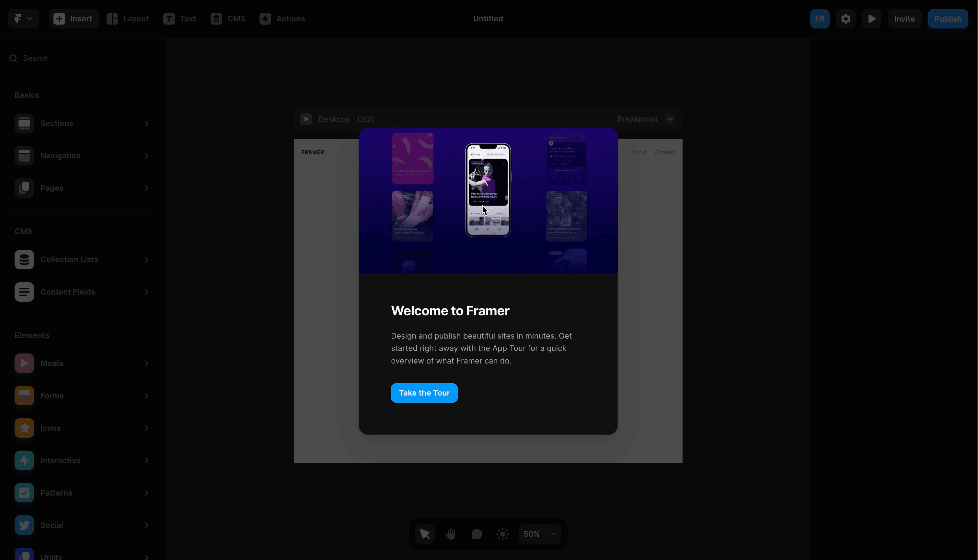Click the Publish button
The width and height of the screenshot is (978, 560).
pyautogui.click(x=948, y=19)
